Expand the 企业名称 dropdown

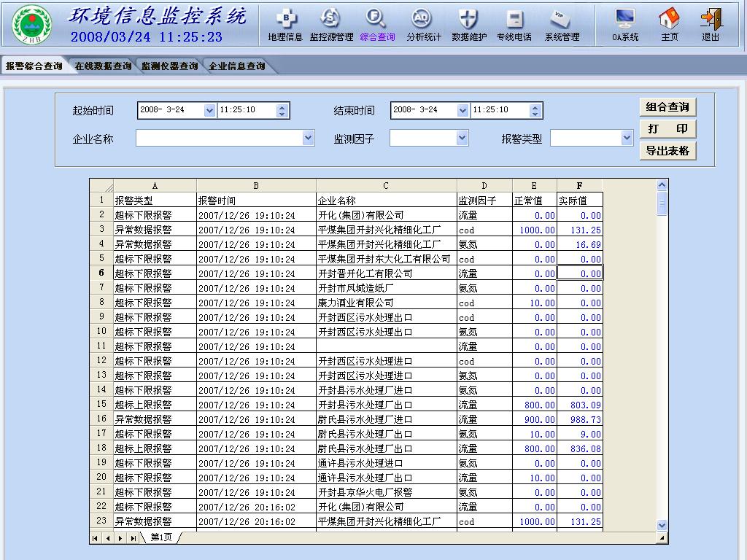tap(308, 138)
